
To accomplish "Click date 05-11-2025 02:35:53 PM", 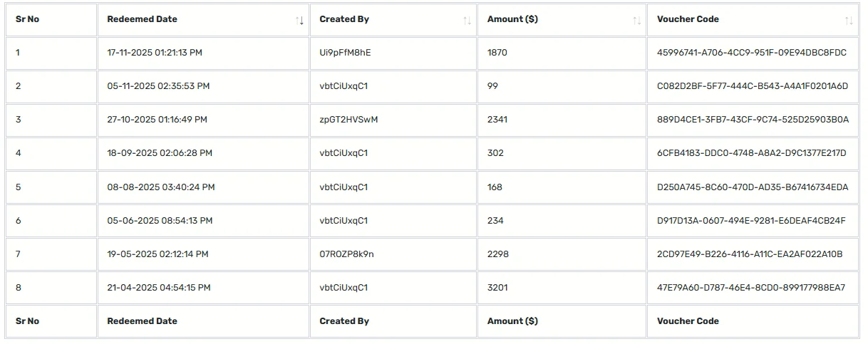I will tap(158, 86).
